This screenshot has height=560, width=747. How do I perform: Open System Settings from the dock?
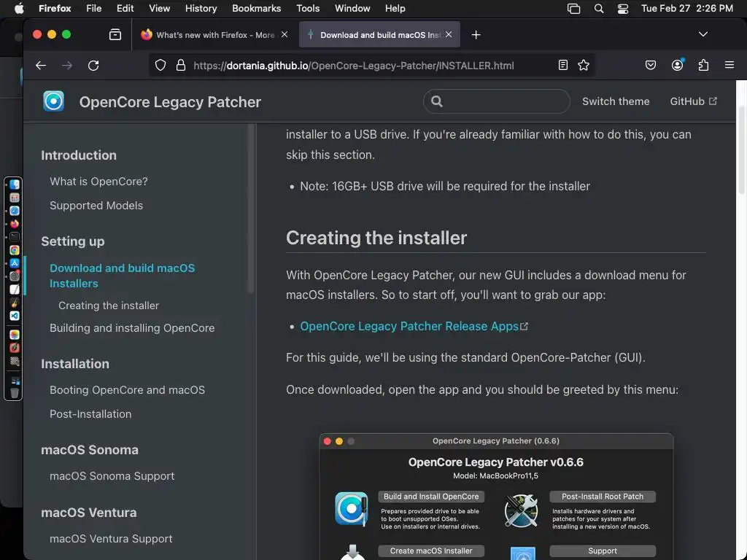click(15, 276)
